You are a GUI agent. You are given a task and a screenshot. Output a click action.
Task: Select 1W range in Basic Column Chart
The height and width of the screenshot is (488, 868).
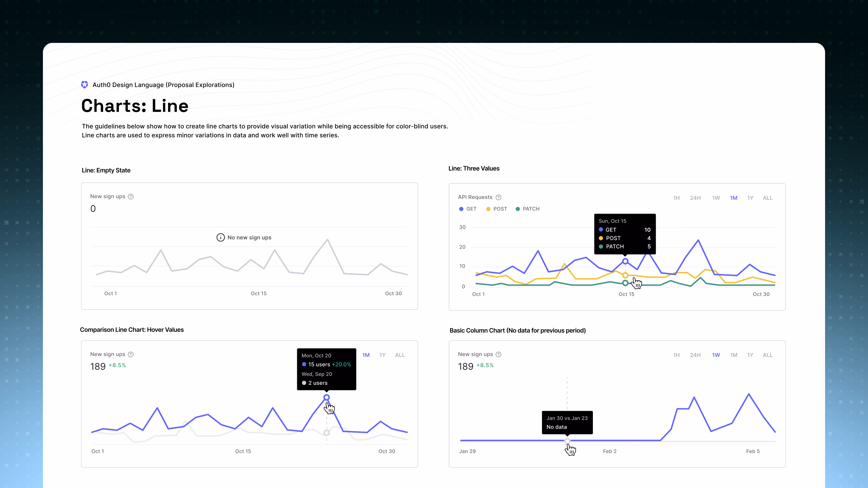(716, 355)
